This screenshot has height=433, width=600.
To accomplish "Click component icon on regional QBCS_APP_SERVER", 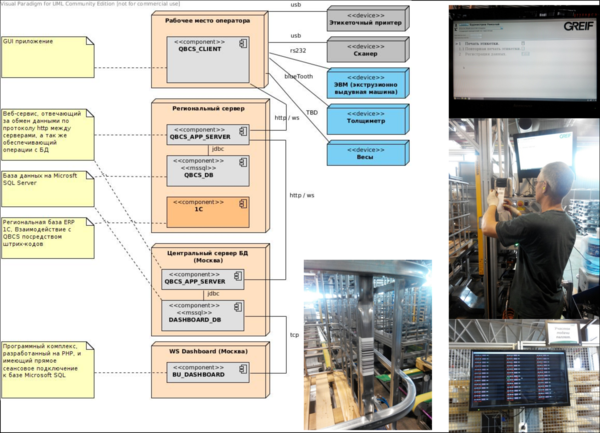I will 243,129.
